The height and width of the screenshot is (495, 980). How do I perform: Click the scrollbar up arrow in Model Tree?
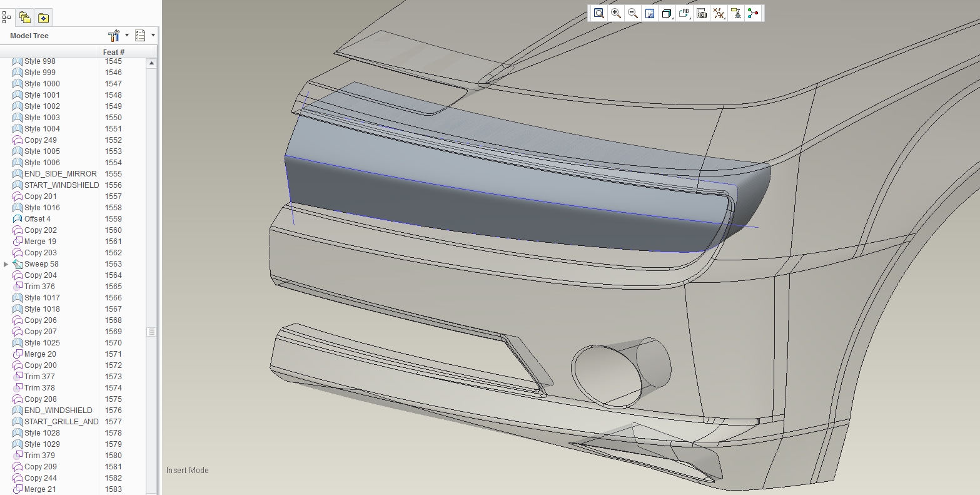[x=151, y=63]
